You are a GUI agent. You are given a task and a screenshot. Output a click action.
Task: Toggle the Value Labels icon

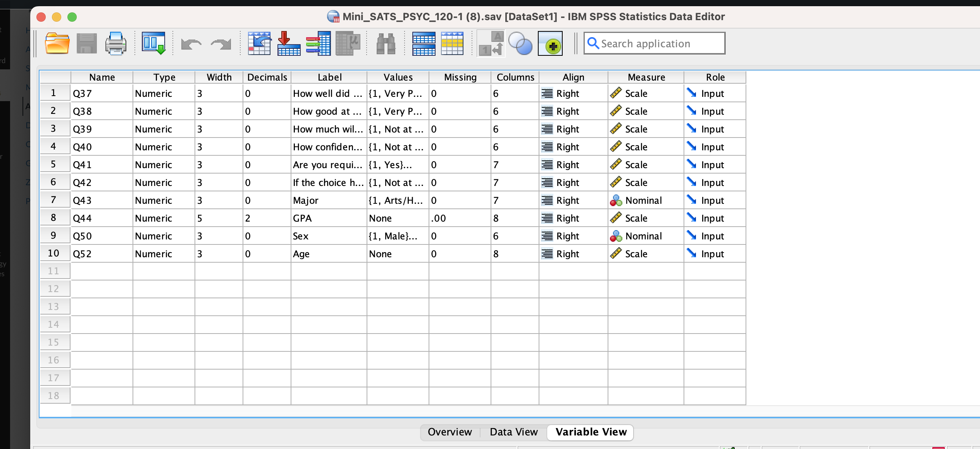coord(491,43)
